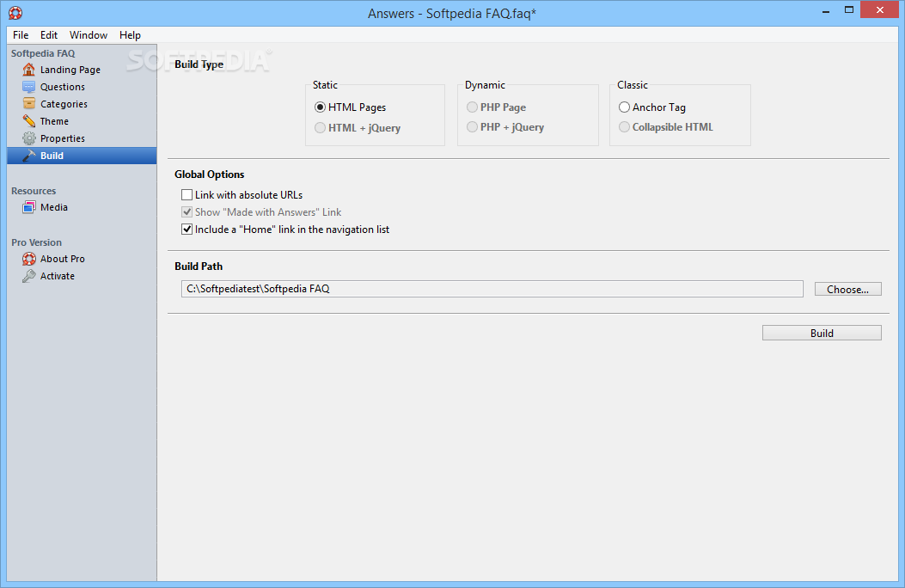Screen dimensions: 905x588
Task: Click the Theme paintbrush icon
Action: (x=29, y=121)
